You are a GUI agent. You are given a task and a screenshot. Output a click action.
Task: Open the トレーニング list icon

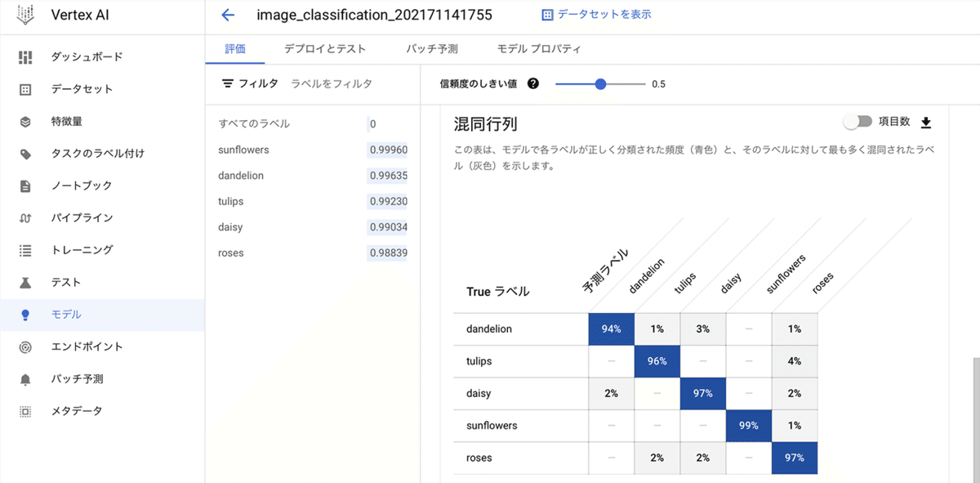pos(25,250)
